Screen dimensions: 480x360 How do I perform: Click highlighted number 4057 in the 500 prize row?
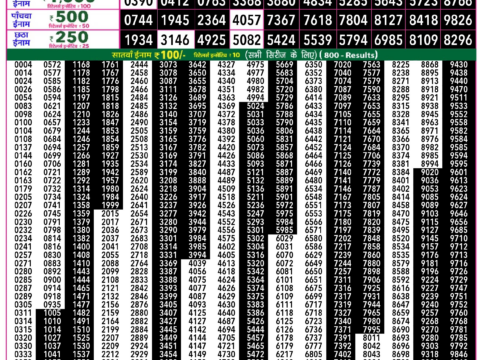coord(247,20)
